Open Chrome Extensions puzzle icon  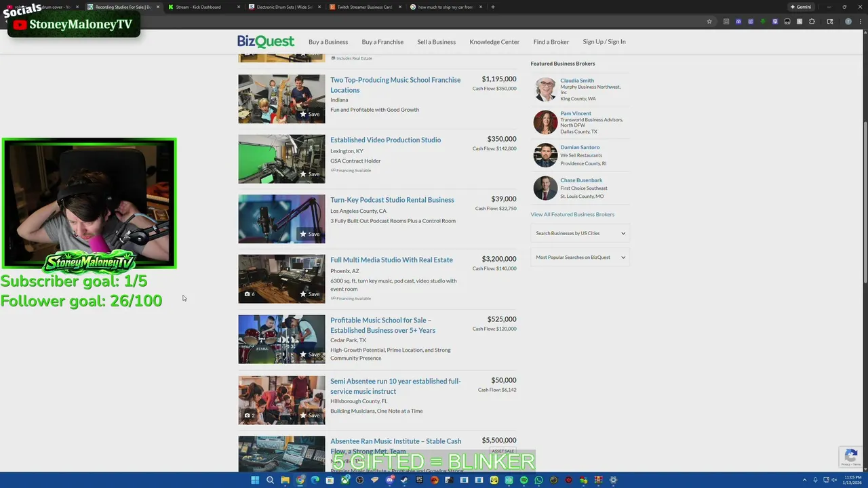point(812,21)
